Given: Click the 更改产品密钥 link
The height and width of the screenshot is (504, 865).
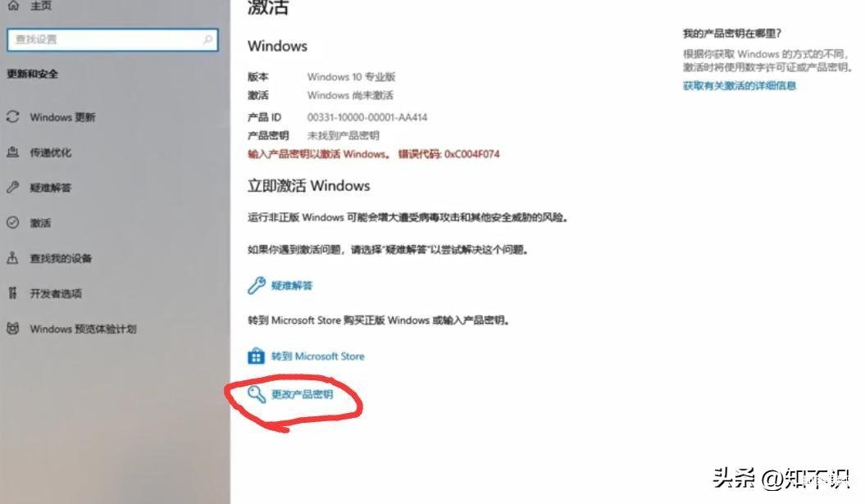Looking at the screenshot, I should pyautogui.click(x=303, y=394).
